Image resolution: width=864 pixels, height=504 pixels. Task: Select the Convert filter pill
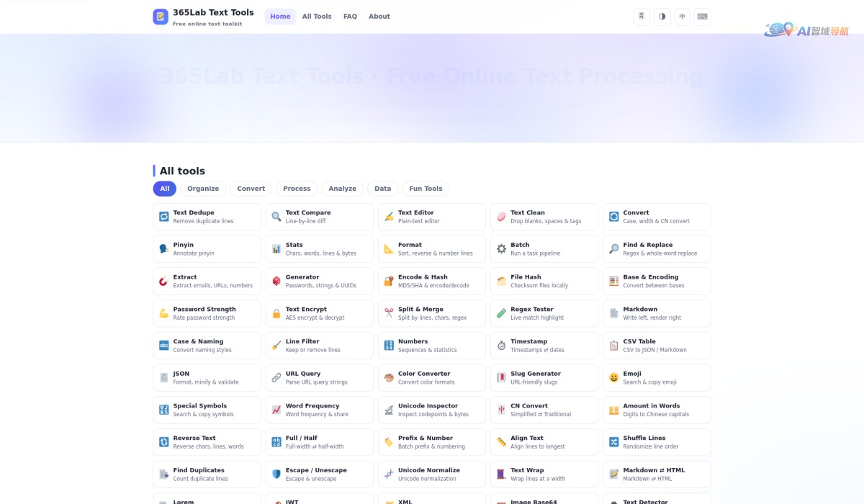point(251,189)
